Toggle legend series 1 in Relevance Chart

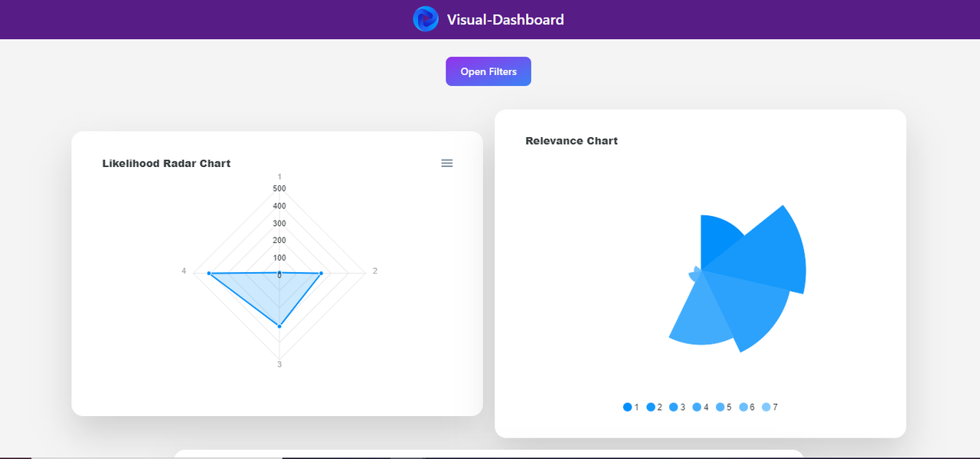tap(631, 407)
